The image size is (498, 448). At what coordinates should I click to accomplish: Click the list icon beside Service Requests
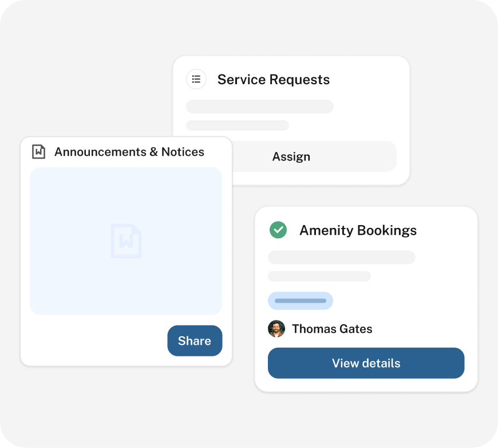[196, 80]
